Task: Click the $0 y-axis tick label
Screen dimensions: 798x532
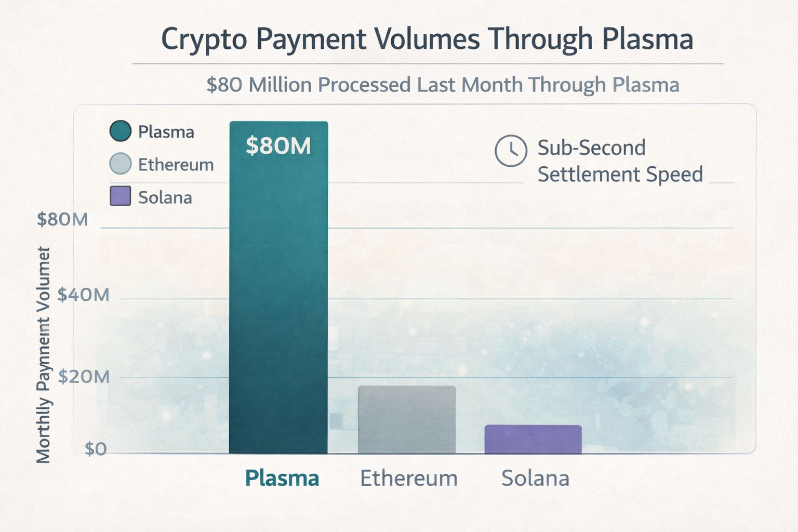Action: click(x=96, y=449)
